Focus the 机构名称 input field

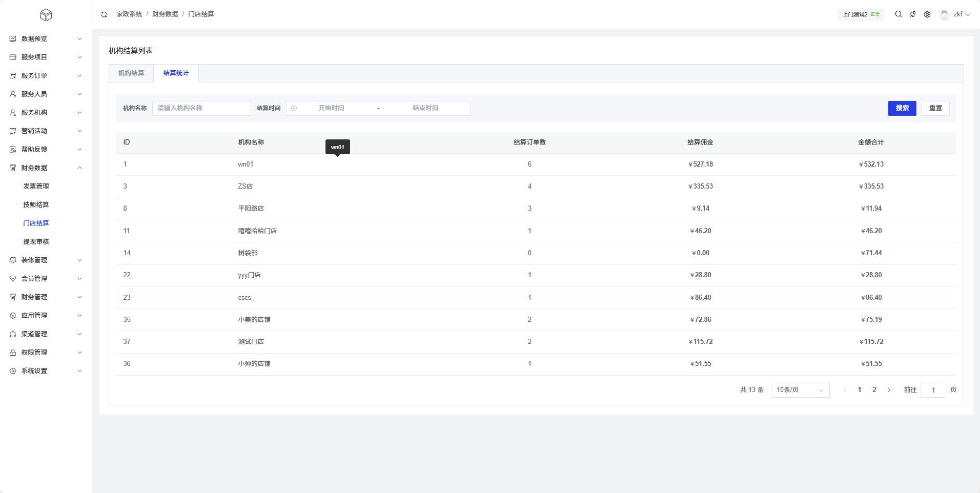[x=201, y=108]
